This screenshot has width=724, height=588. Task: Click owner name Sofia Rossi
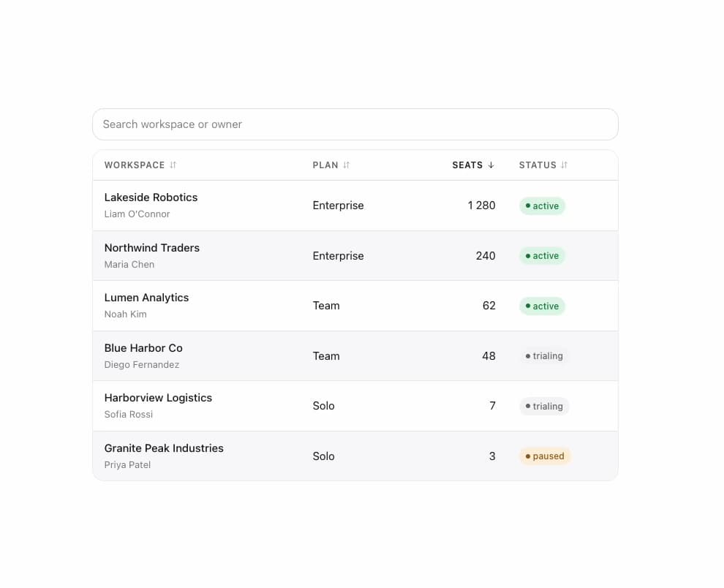click(x=129, y=415)
